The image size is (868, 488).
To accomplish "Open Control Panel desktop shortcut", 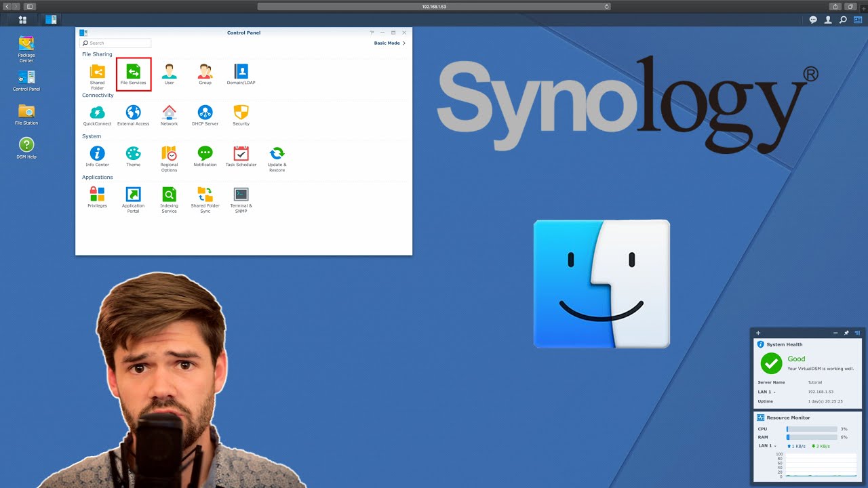I will 26,80.
